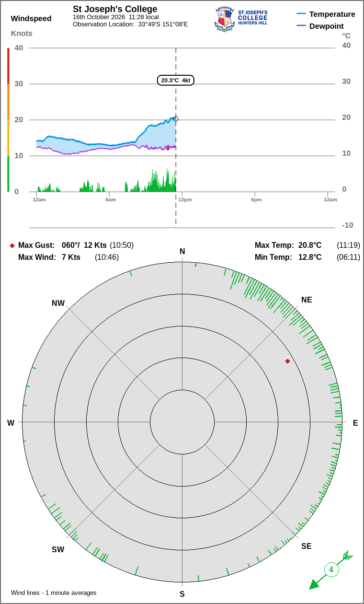Click the Max Wind time (10:46)

[x=107, y=257]
